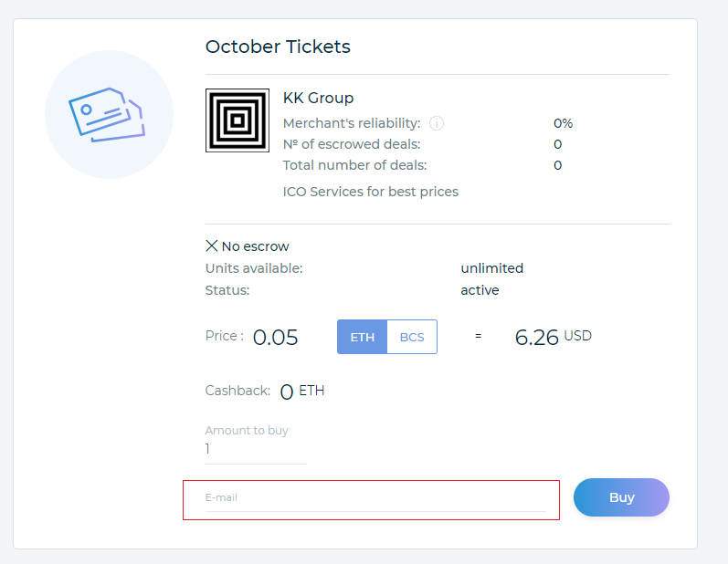Viewport: 728px width, 564px height.
Task: Select ETH as the price currency
Action: (x=363, y=337)
